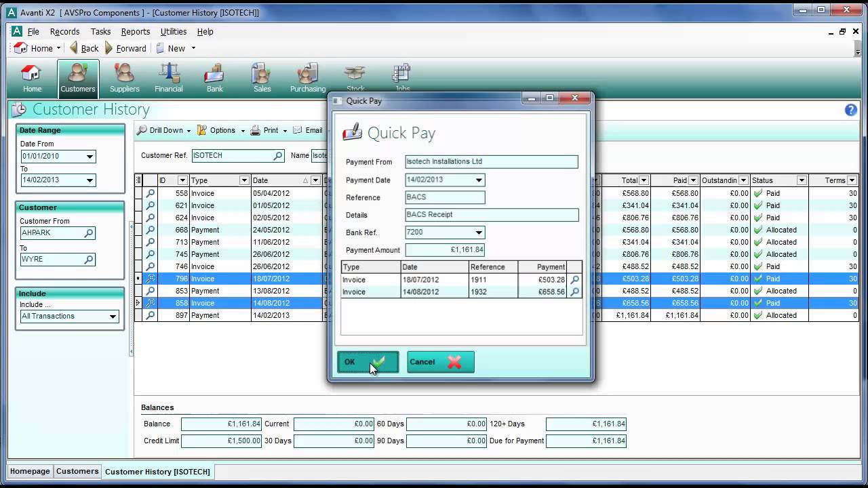Image resolution: width=868 pixels, height=488 pixels.
Task: Click the Reference field containing BACS
Action: point(445,198)
